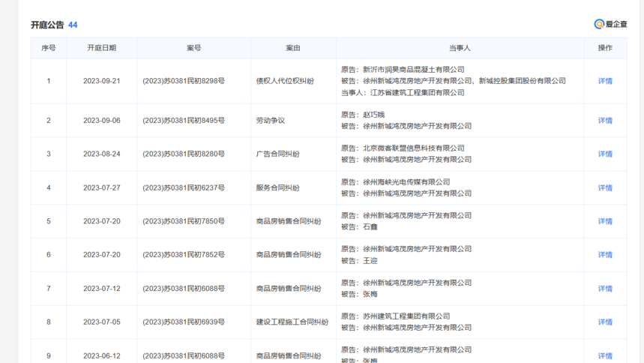644x363 pixels.
Task: Open 详情 for row 7 dated 2023-07-12
Action: pos(605,289)
